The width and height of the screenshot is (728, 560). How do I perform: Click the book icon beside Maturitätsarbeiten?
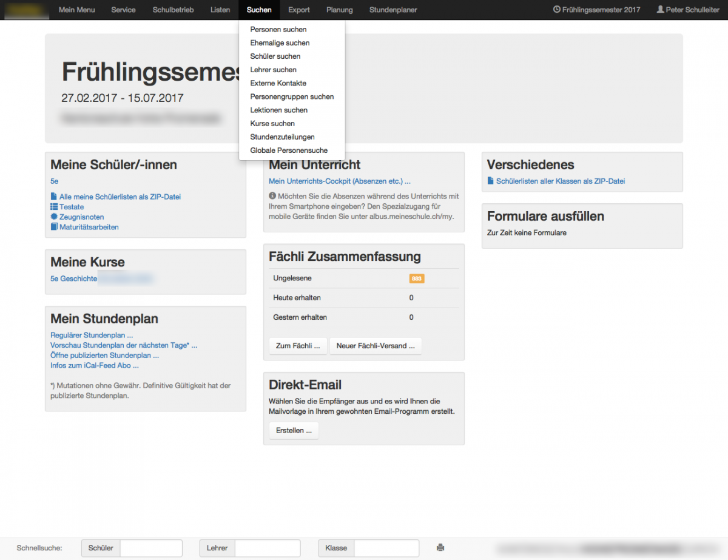point(54,227)
